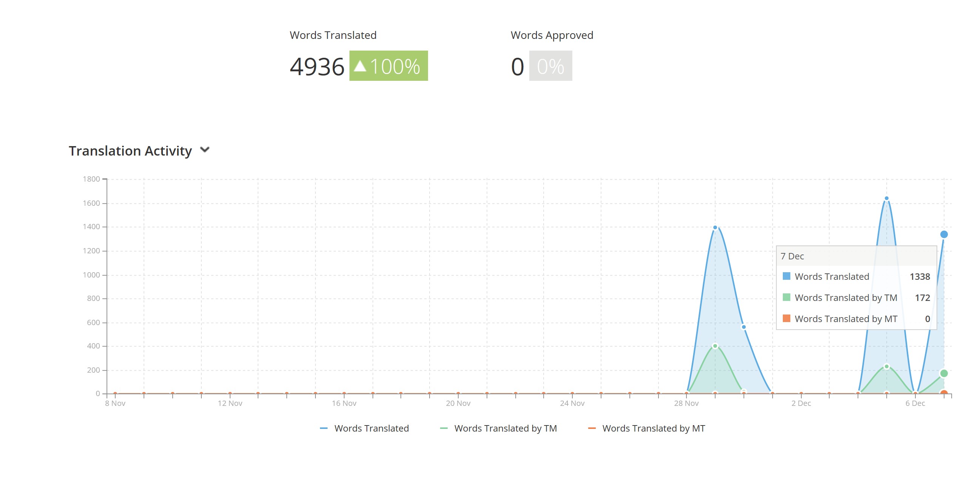Click the gray 0% badge
This screenshot has height=478, width=980.
coord(550,66)
